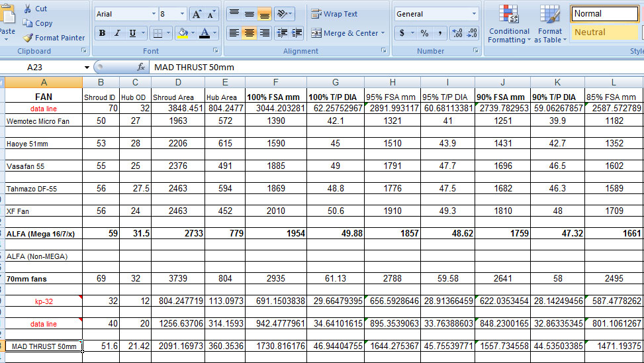Click the 100% FSA mm header cell
The width and height of the screenshot is (644, 363).
(275, 97)
